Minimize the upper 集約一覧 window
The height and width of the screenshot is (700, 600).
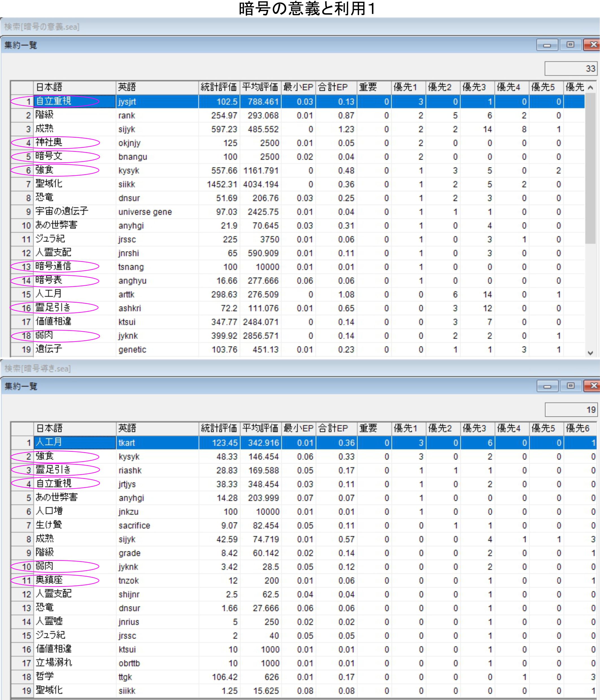(547, 45)
